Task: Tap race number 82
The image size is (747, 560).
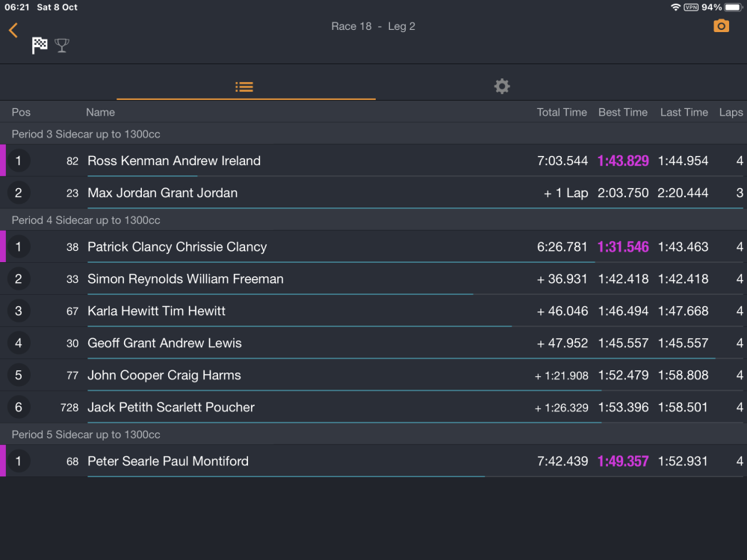Action: [x=72, y=161]
